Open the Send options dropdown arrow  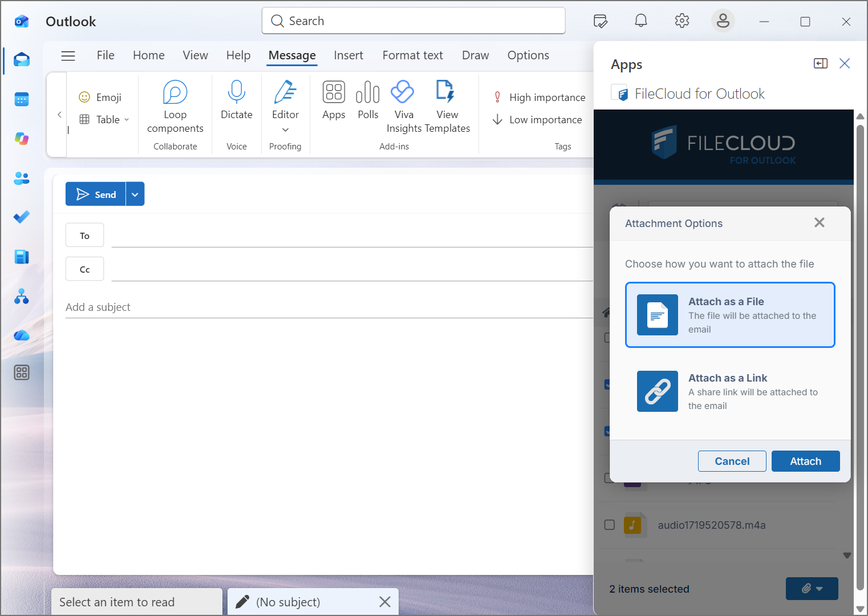point(135,194)
